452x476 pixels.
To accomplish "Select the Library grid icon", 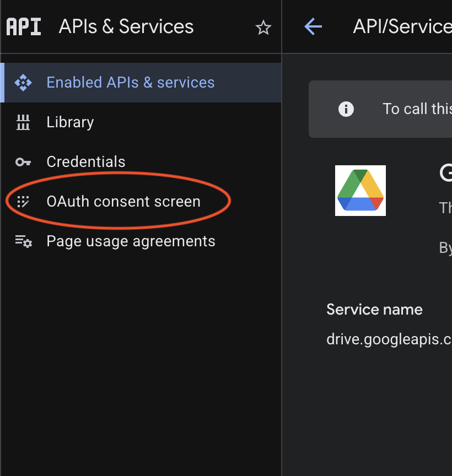I will [x=23, y=122].
